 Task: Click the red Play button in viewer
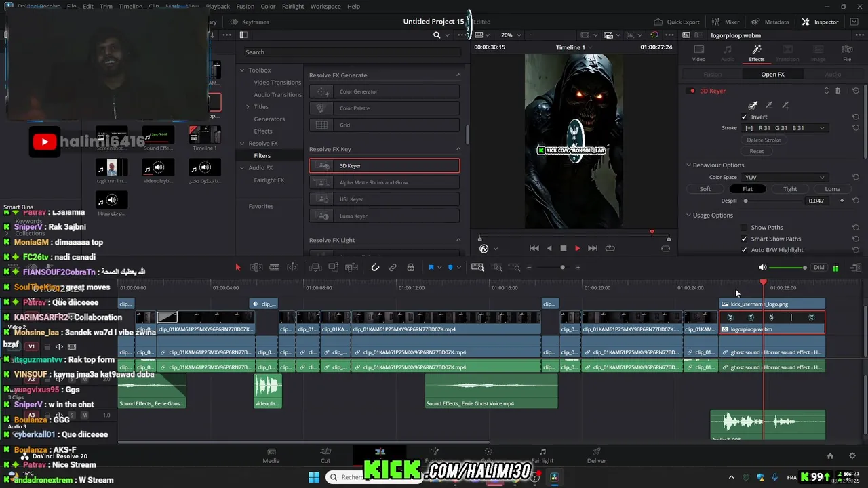[x=578, y=249]
